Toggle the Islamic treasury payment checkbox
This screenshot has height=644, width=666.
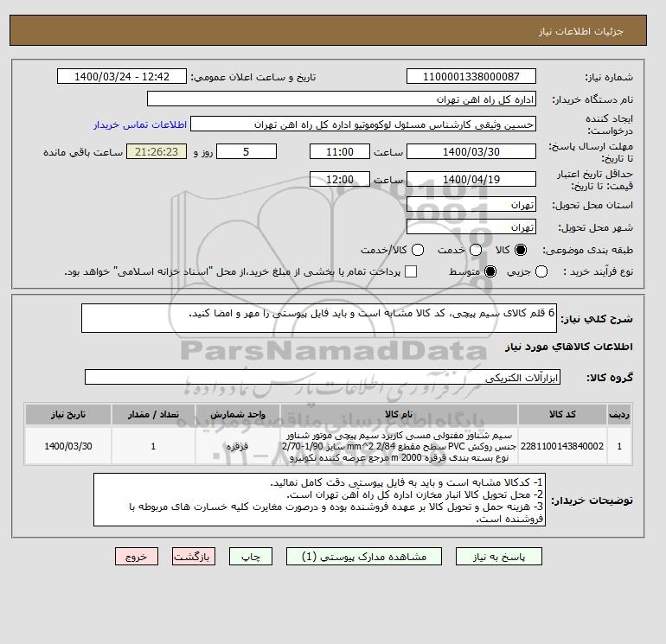(411, 271)
